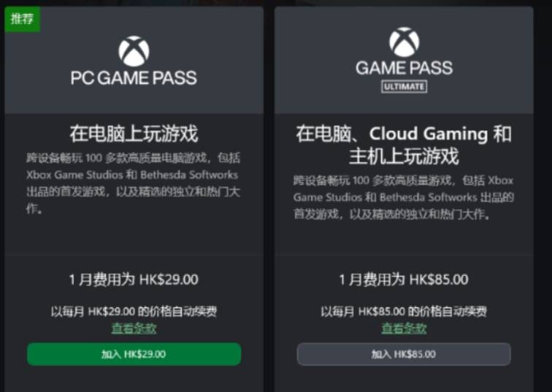The width and height of the screenshot is (552, 392).
Task: Open 查看条款 link under the HK$29.00 plan
Action: 134,328
